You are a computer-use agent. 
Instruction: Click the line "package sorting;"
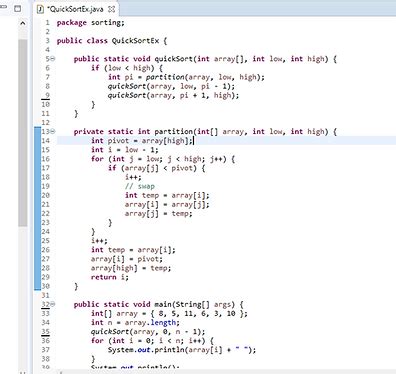point(90,23)
